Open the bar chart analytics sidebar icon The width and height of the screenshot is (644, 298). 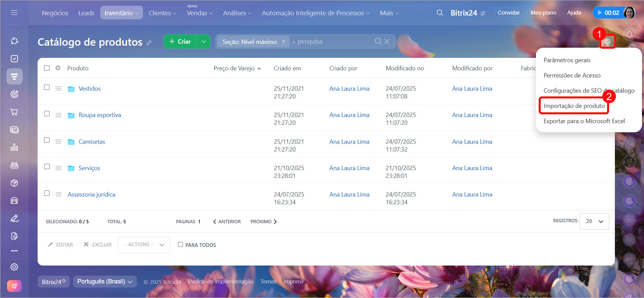(x=14, y=147)
